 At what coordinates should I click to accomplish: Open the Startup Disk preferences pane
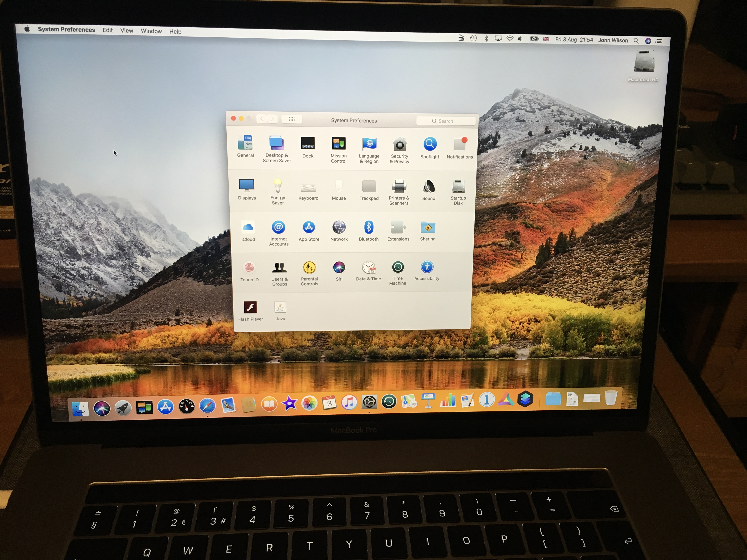tap(458, 192)
